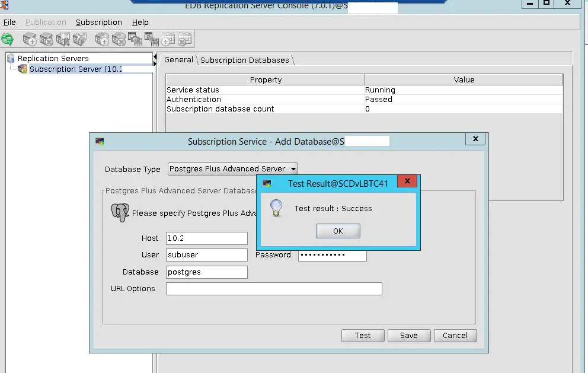Click the synchronize linked-tables toolbar icon
Viewport: 588px width, 373px height.
[152, 39]
